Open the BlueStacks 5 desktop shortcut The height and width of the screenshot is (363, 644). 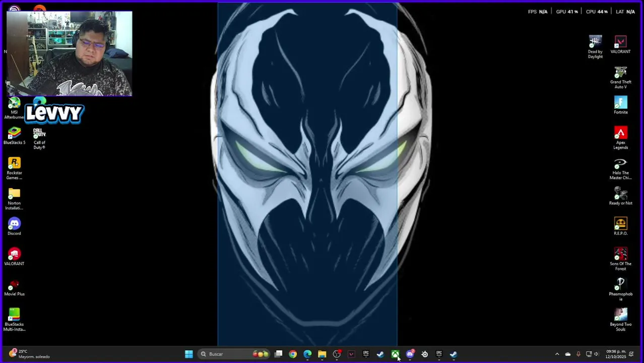coord(14,136)
